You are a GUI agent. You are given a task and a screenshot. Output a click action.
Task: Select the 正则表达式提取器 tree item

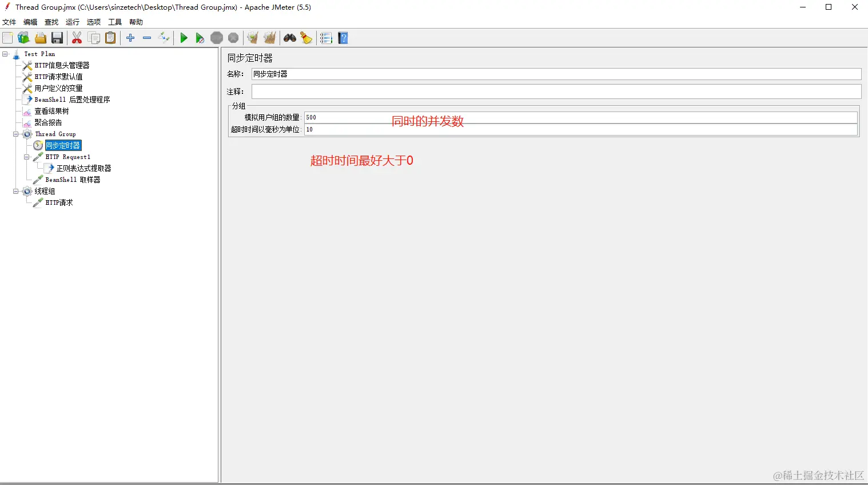[83, 168]
